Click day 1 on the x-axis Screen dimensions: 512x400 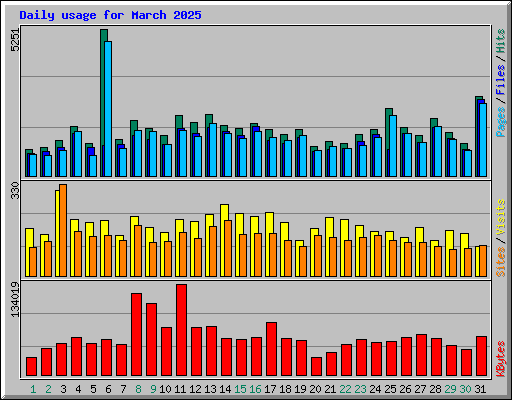(x=33, y=389)
